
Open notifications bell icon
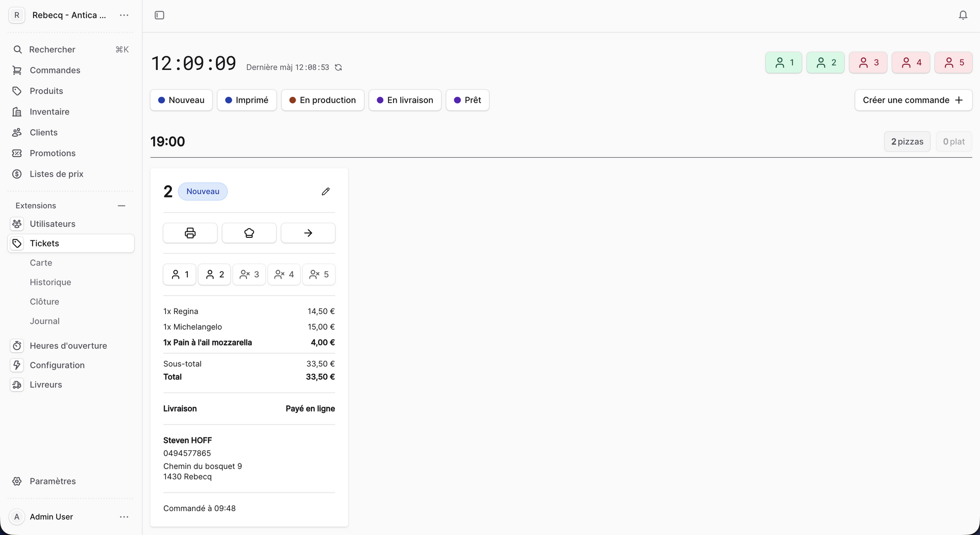coord(963,15)
